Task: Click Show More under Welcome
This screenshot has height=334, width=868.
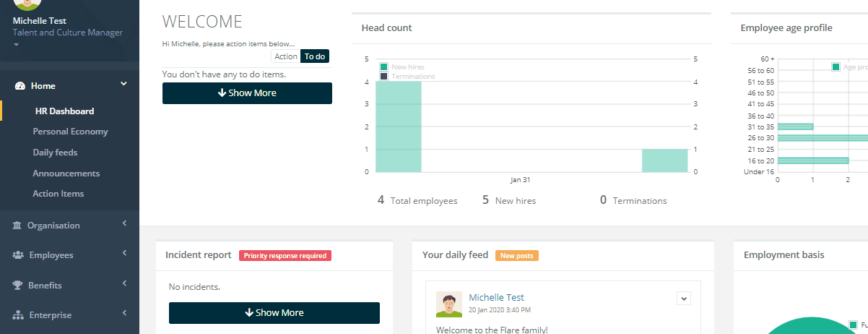Action: pos(247,93)
